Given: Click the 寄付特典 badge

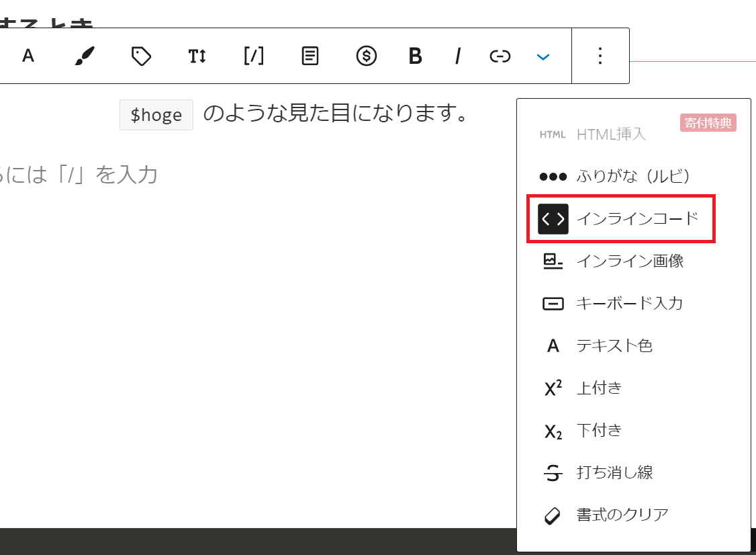Looking at the screenshot, I should tap(708, 123).
